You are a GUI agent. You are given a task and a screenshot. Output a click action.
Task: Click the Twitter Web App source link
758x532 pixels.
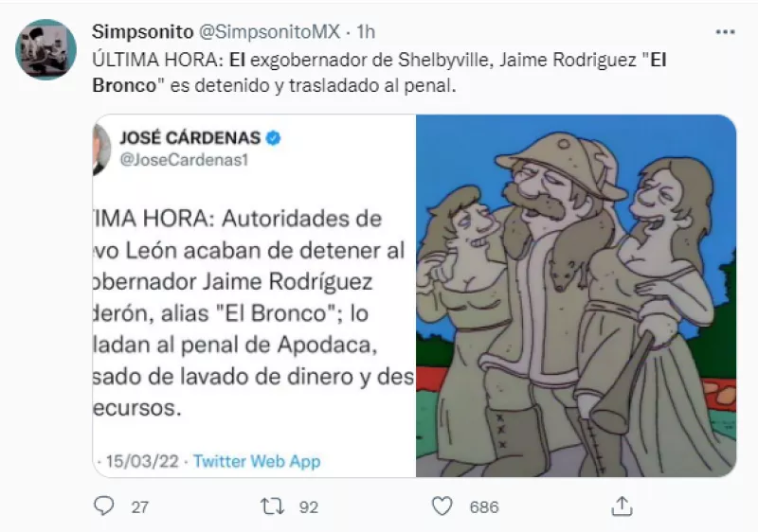(x=257, y=461)
